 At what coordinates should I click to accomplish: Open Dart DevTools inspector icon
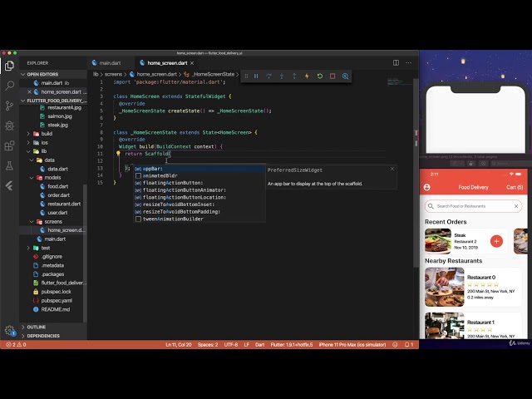pos(345,76)
